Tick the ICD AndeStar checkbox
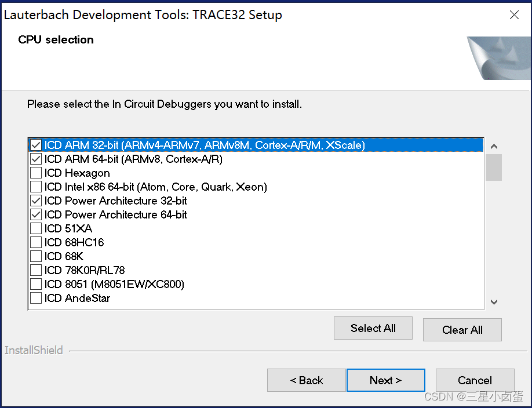 click(36, 298)
